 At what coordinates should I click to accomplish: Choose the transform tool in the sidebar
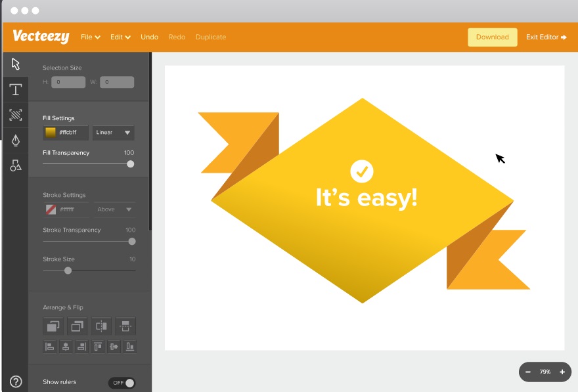[x=15, y=115]
